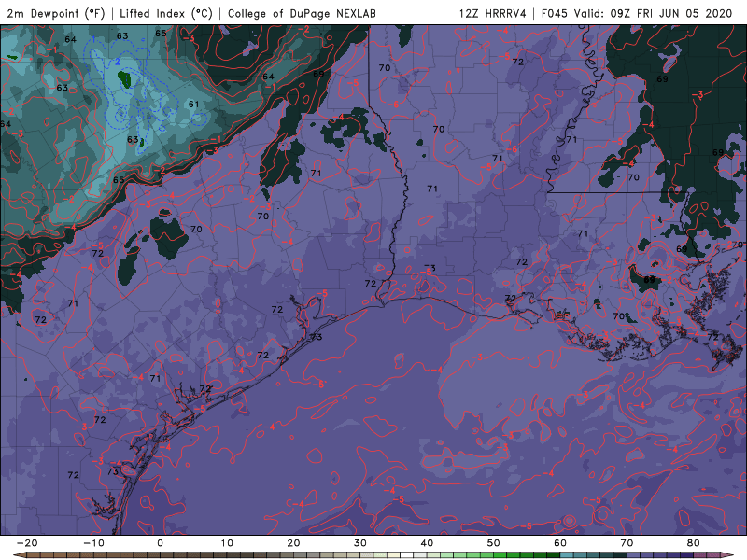
Task: Click the left arrow end of the color bar
Action: coord(19,555)
